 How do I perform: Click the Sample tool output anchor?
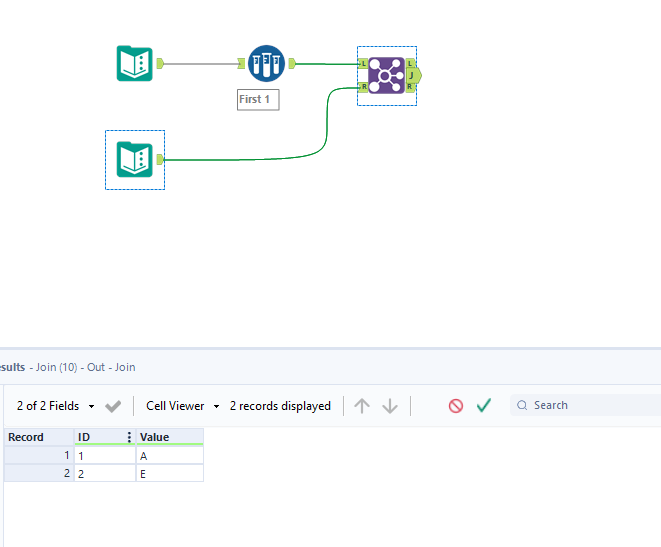[292, 64]
